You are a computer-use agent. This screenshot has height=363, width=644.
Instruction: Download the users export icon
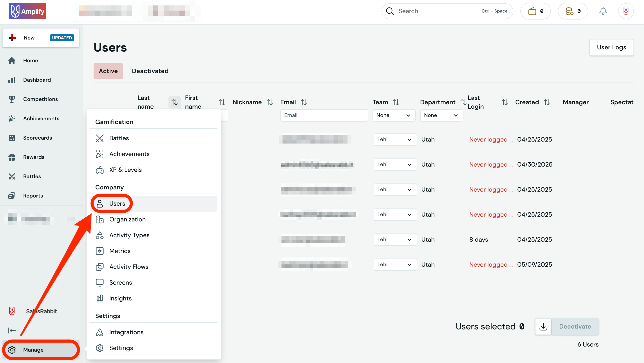(x=543, y=326)
